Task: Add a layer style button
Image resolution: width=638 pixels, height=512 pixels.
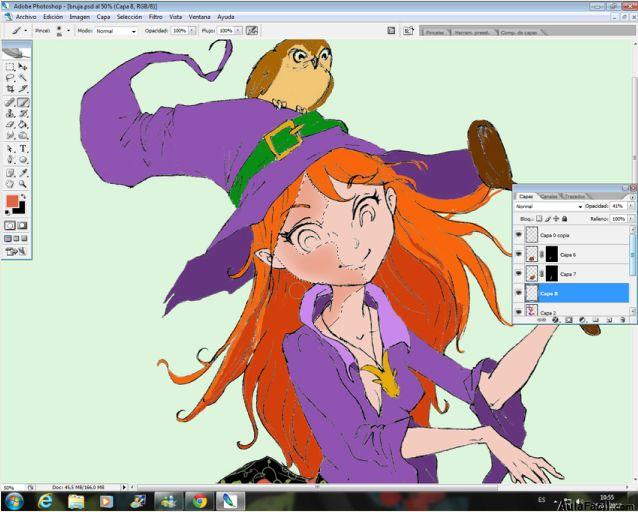Action: tap(555, 320)
